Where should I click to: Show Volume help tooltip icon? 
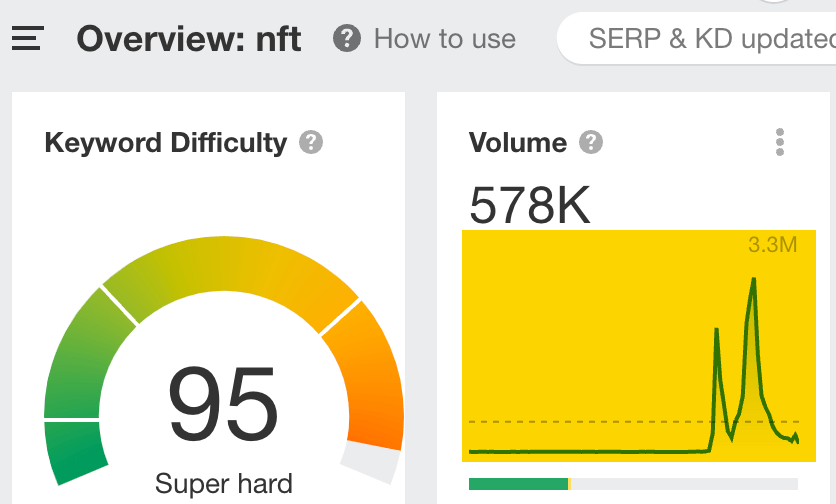591,142
